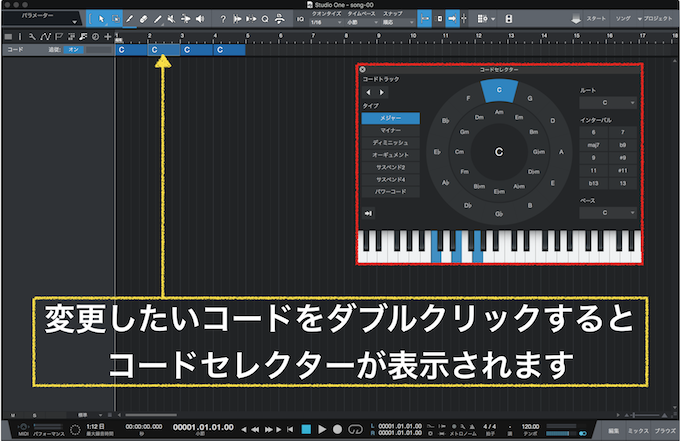The height and width of the screenshot is (441, 680).
Task: Click the instrument input icon in Chord Selector
Action: [368, 213]
